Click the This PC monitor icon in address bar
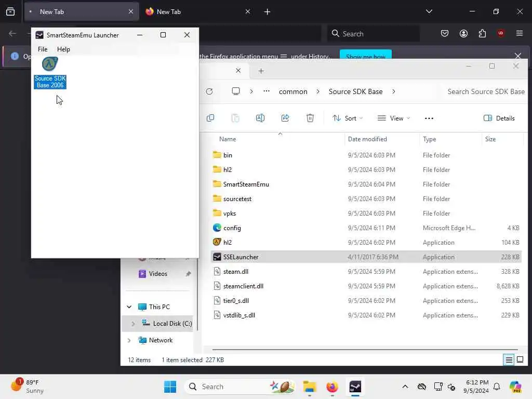Screen dimensions: 532x399 (x=235, y=91)
